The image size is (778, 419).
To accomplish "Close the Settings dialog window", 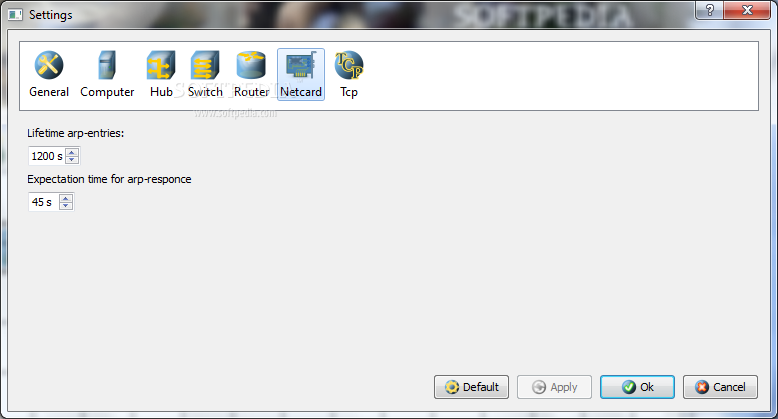I will coord(747,10).
